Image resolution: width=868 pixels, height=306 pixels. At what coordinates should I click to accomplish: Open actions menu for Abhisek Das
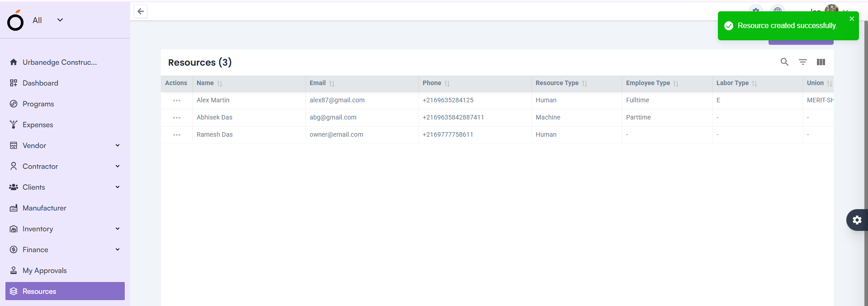[x=177, y=118]
